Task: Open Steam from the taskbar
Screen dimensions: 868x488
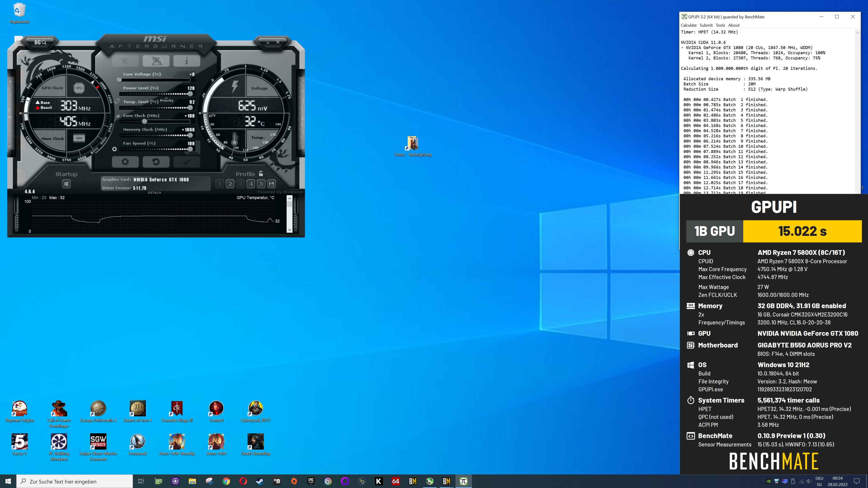Action: (260, 481)
